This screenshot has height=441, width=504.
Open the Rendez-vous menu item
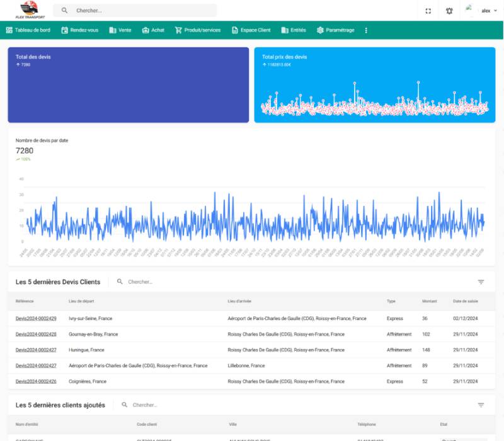pyautogui.click(x=79, y=30)
